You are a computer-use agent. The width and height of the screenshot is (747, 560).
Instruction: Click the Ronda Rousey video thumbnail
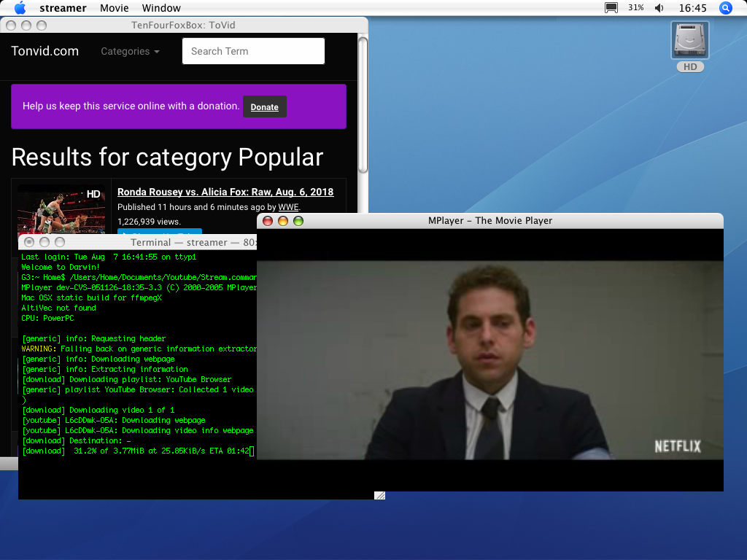61,209
